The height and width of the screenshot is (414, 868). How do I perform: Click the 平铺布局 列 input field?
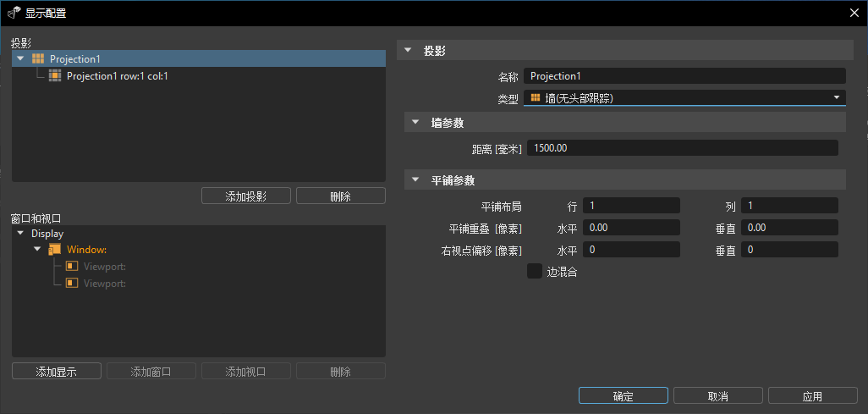(x=789, y=206)
